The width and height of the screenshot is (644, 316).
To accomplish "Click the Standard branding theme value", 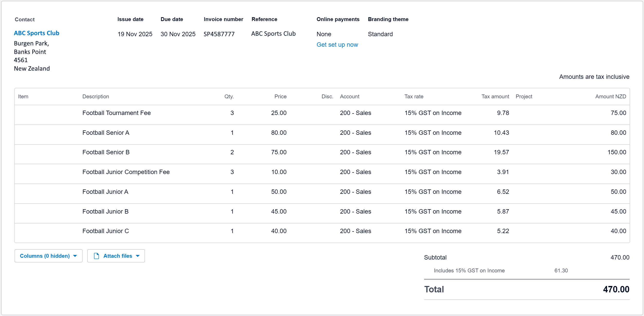I will pyautogui.click(x=380, y=34).
